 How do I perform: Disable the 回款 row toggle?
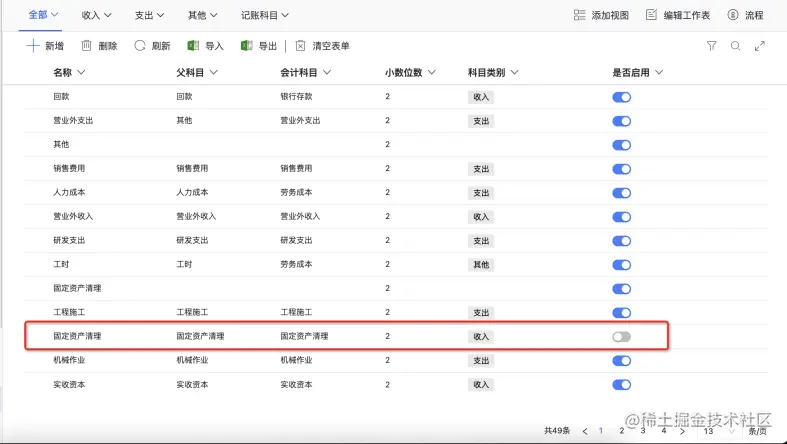621,97
